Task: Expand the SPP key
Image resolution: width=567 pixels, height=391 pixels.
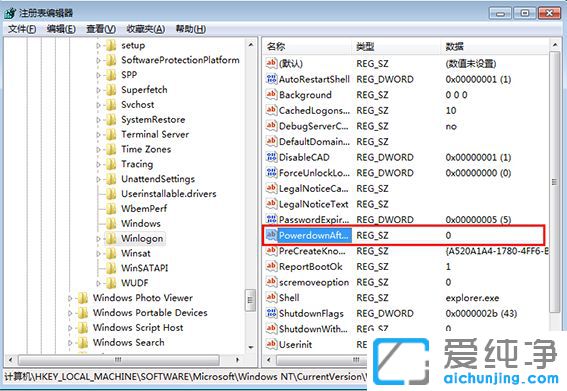Action: pos(98,75)
